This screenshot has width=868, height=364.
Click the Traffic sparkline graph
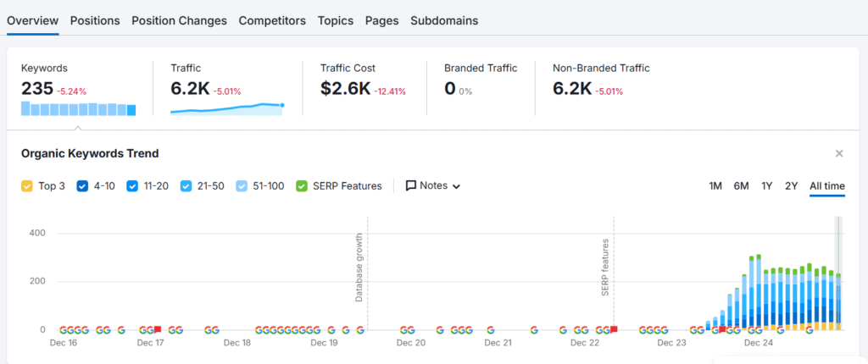(227, 108)
